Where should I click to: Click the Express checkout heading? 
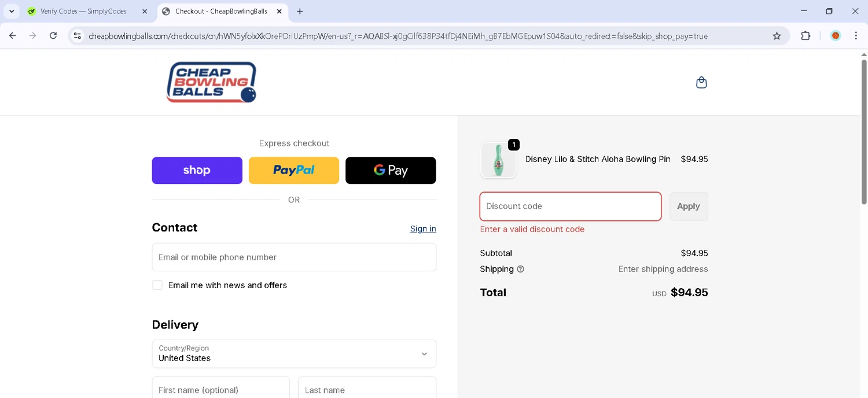(x=294, y=143)
